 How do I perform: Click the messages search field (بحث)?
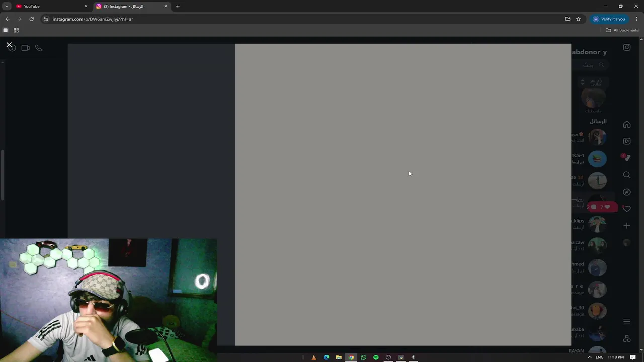pos(591,65)
